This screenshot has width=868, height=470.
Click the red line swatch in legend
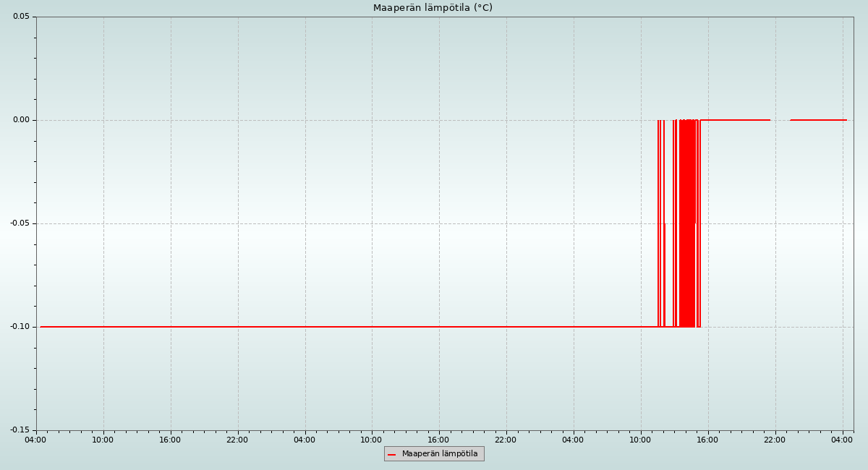click(x=392, y=454)
